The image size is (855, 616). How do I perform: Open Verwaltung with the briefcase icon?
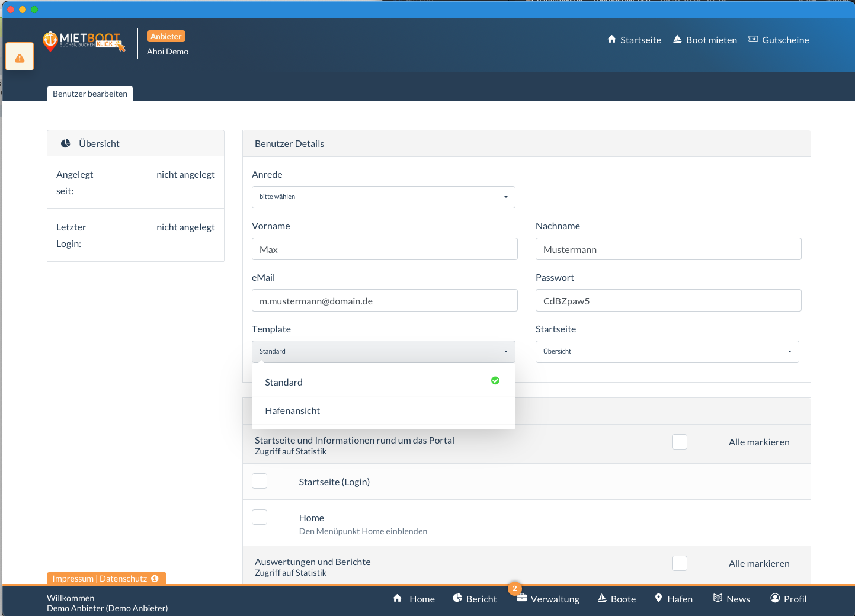[522, 598]
